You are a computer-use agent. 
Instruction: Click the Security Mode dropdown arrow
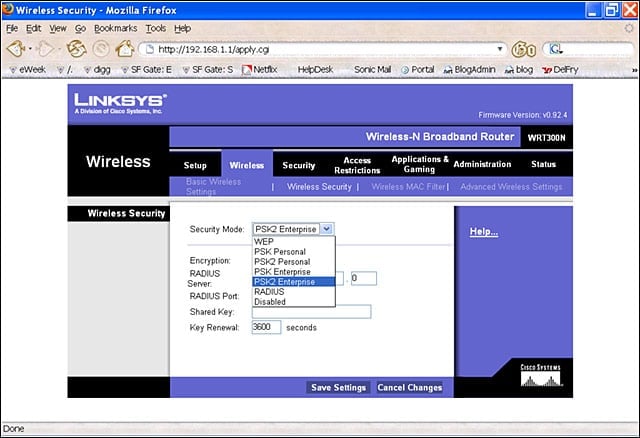pos(327,229)
